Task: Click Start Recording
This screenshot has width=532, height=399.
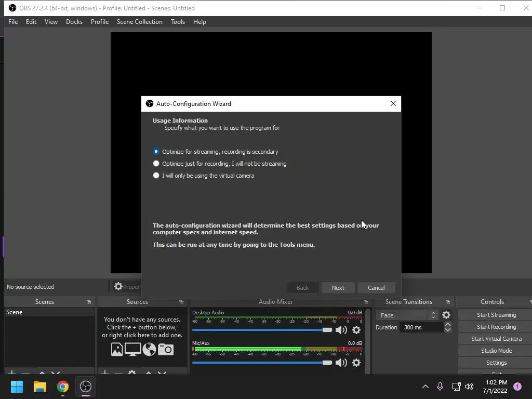Action: point(496,327)
